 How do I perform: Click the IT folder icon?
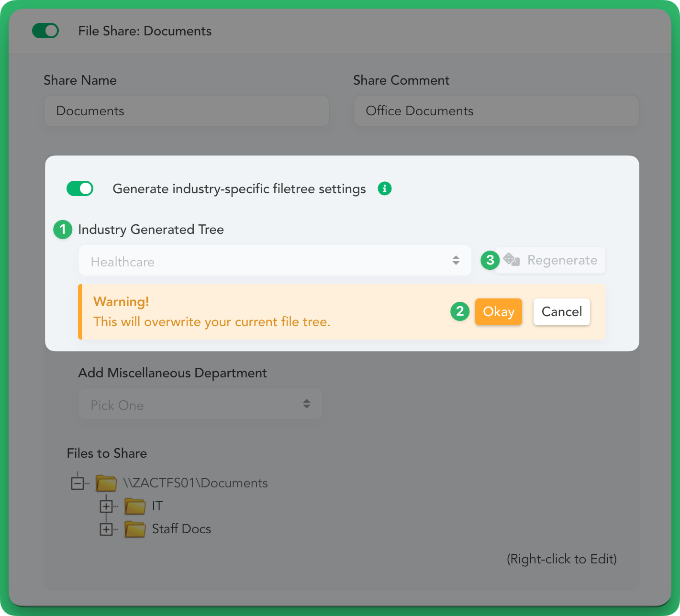pyautogui.click(x=135, y=506)
